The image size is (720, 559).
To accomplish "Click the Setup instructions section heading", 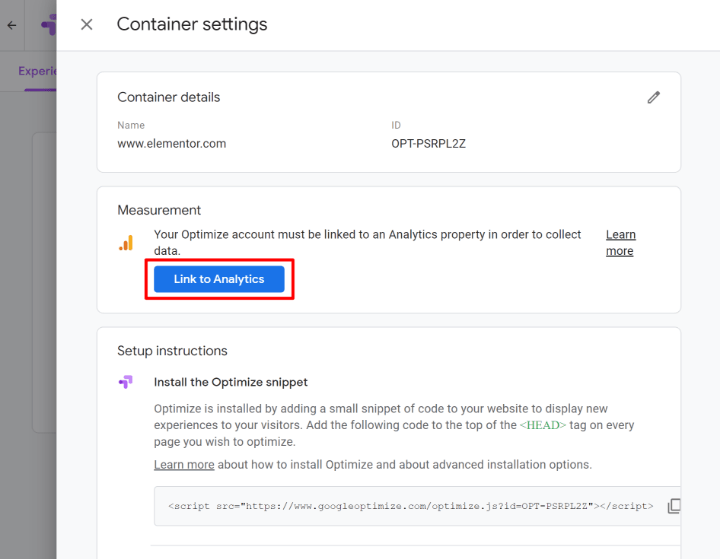I will click(172, 351).
